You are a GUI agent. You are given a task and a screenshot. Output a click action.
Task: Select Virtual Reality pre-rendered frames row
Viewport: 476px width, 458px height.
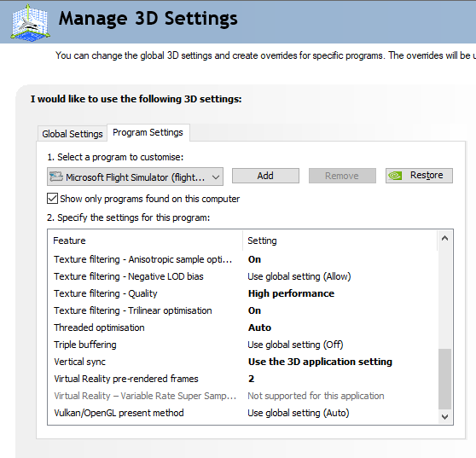coord(243,379)
